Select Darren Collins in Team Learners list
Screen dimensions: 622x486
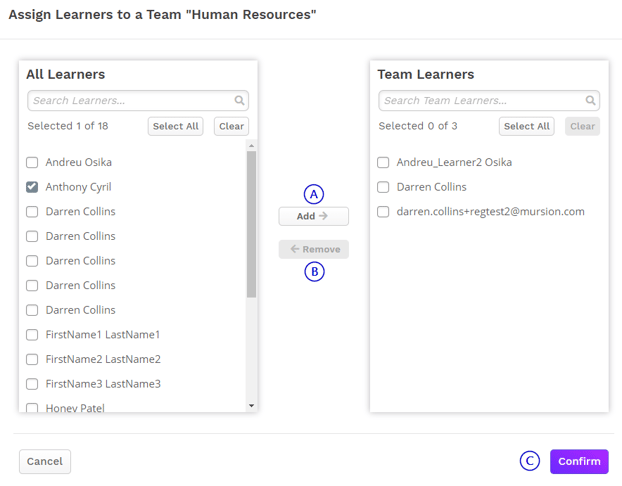383,187
